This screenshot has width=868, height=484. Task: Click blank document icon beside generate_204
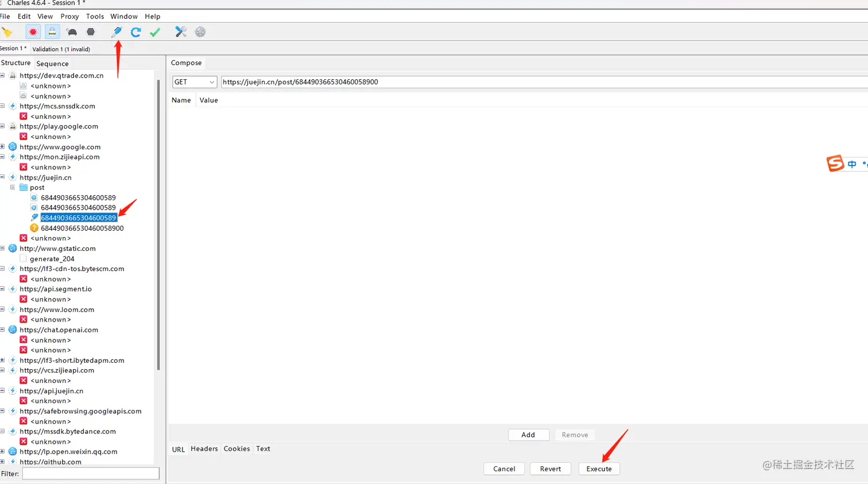[x=24, y=258]
